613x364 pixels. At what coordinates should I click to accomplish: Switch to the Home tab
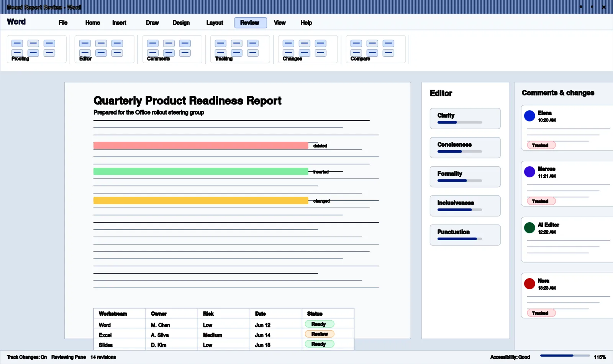93,23
